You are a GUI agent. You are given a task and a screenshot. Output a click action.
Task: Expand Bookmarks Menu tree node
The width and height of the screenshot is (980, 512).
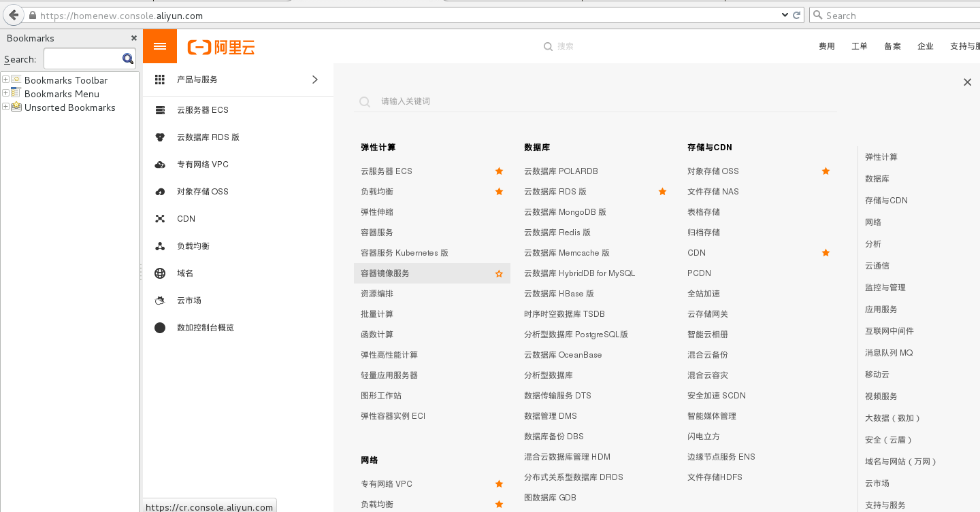point(5,93)
